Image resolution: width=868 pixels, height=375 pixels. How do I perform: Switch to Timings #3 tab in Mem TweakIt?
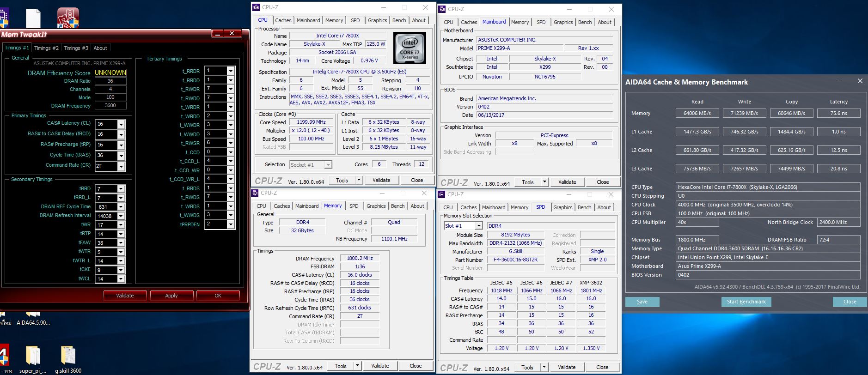76,48
